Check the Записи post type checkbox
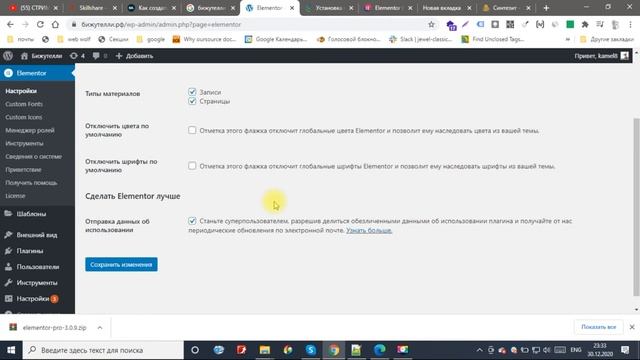The image size is (640, 360). pos(192,92)
